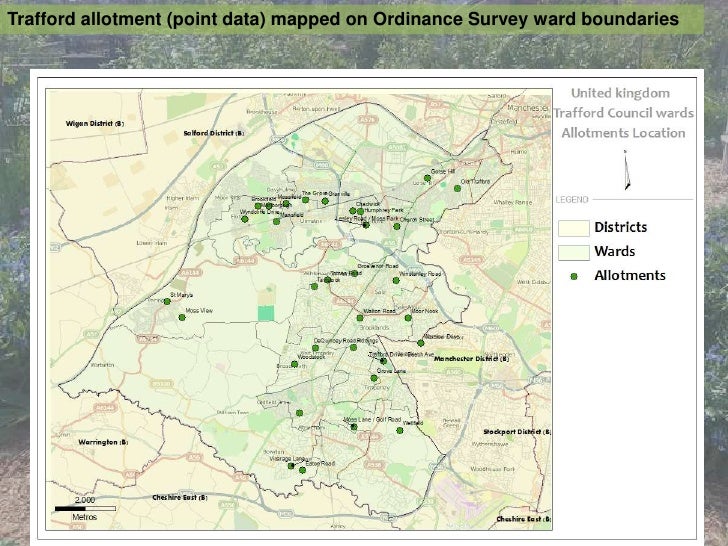The height and width of the screenshot is (546, 728).
Task: Click the Wards legend colour swatch
Action: click(574, 253)
